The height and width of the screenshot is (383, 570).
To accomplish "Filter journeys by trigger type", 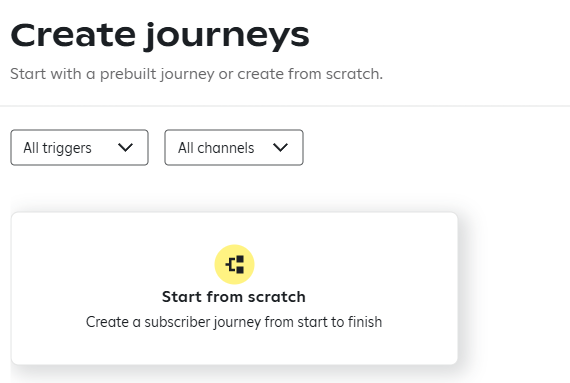I will [x=80, y=148].
